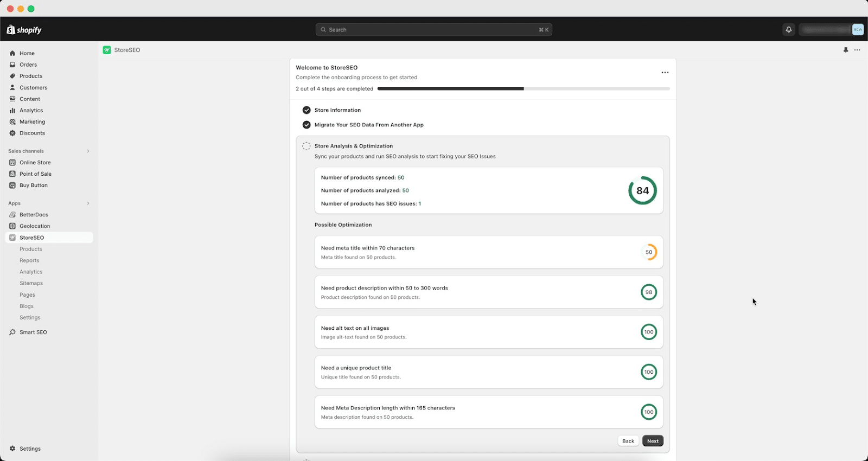Click the Settings gear icon in the lower sidebar
This screenshot has height=461, width=868.
tap(12, 449)
